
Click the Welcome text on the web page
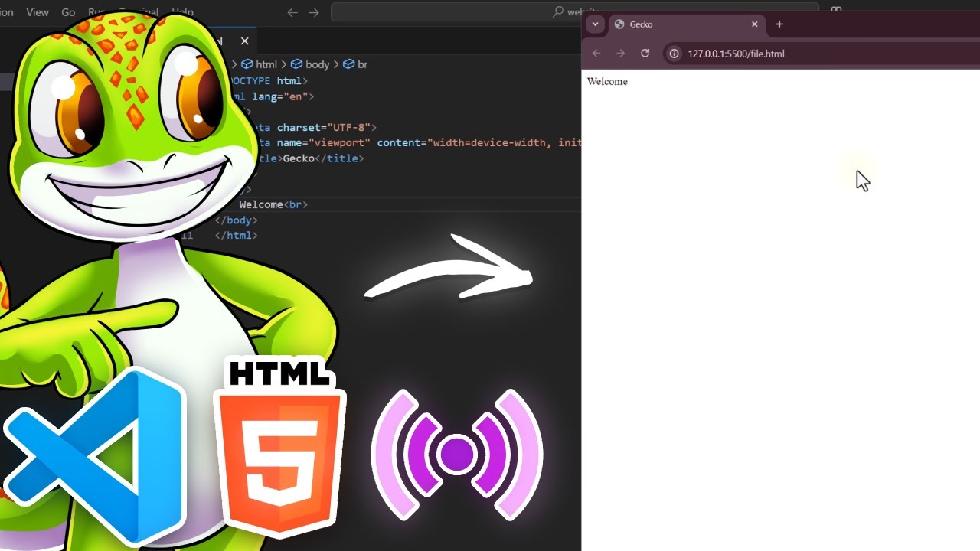point(607,82)
